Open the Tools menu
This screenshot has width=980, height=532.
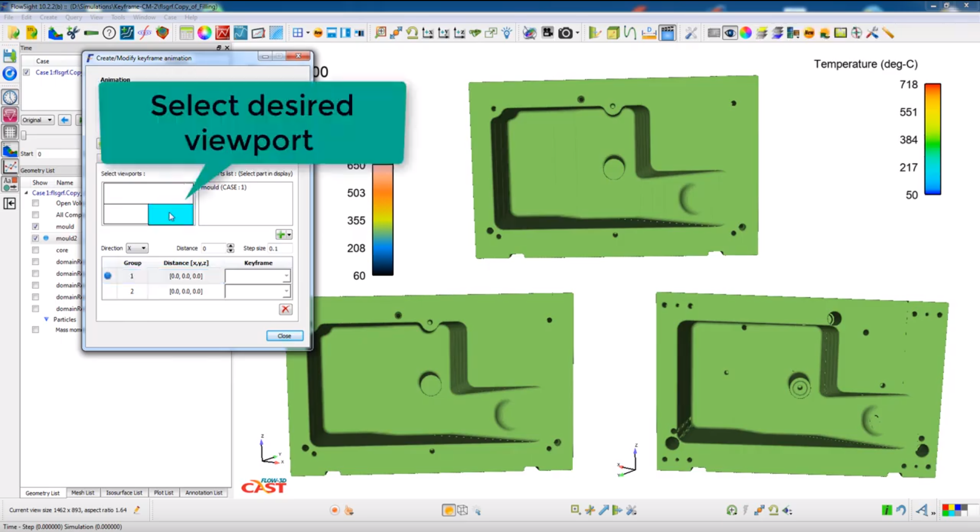pos(118,17)
